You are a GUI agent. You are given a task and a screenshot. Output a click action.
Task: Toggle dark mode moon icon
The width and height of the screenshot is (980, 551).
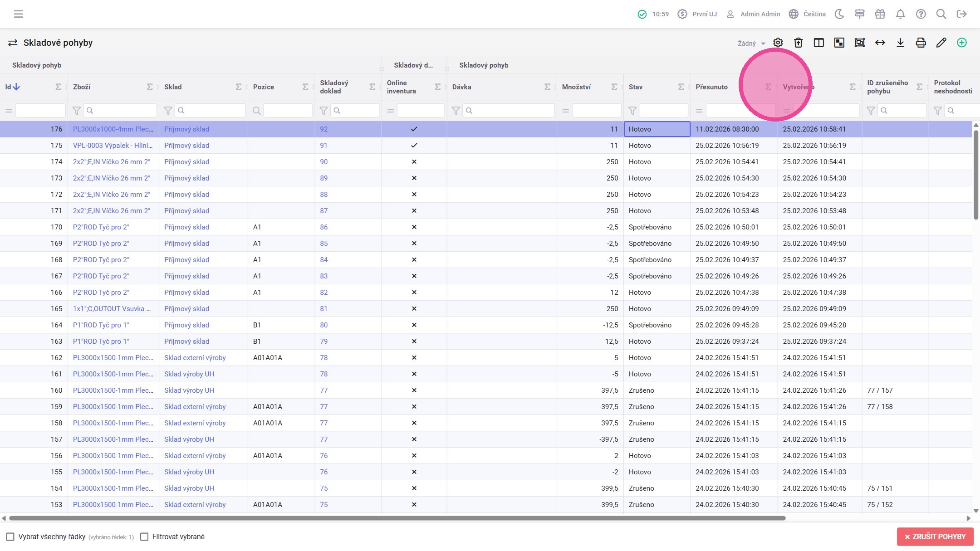click(839, 14)
